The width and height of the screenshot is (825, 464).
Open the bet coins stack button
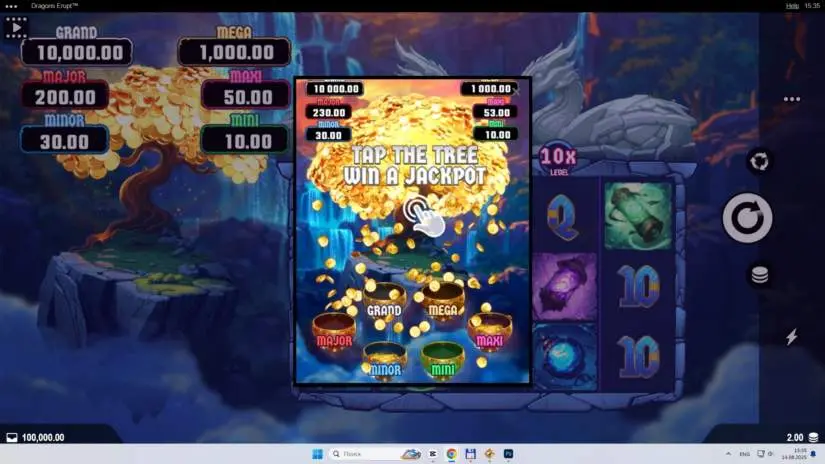(x=759, y=275)
